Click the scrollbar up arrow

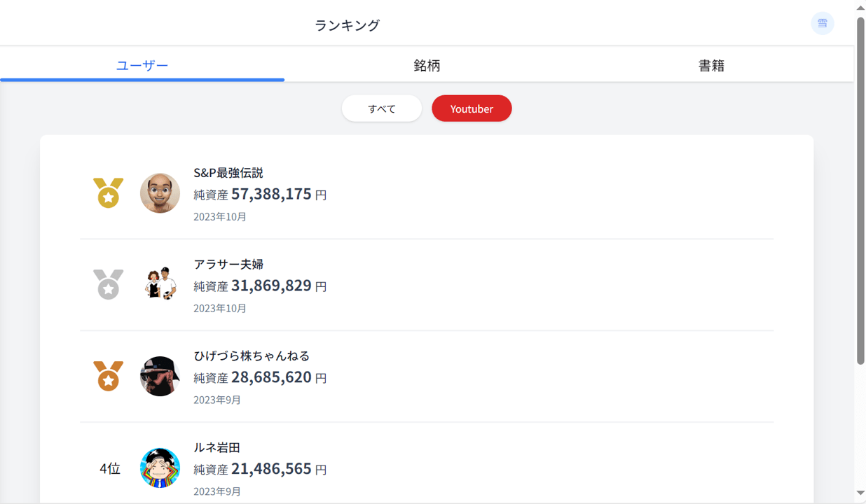pyautogui.click(x=860, y=7)
